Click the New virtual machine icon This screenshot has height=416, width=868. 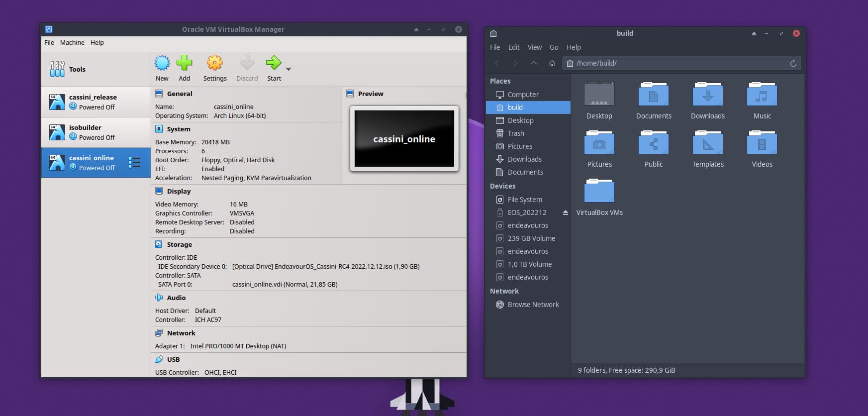pyautogui.click(x=162, y=63)
